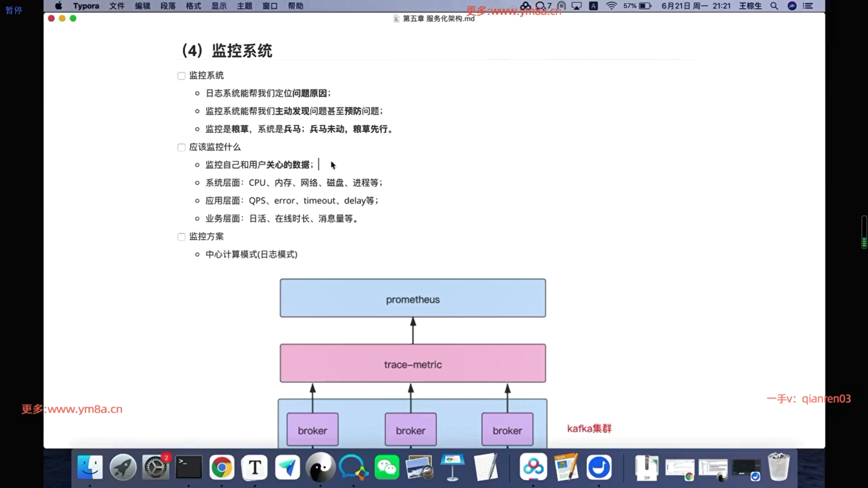868x488 pixels.
Task: Open System Preferences gear icon
Action: 156,468
